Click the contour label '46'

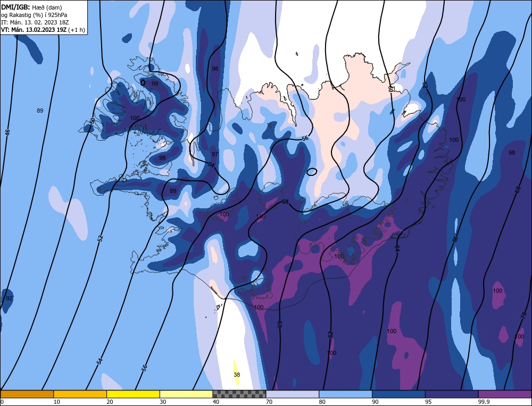[x=7, y=132]
